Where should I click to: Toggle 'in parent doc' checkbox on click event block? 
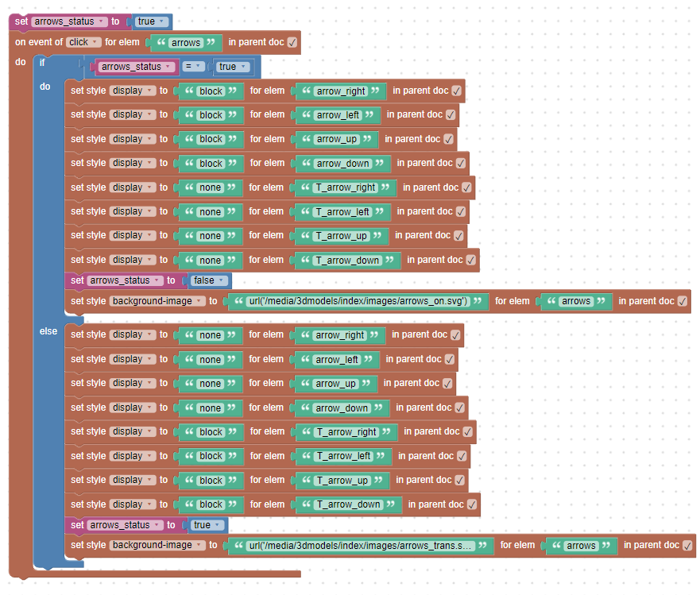tap(292, 42)
